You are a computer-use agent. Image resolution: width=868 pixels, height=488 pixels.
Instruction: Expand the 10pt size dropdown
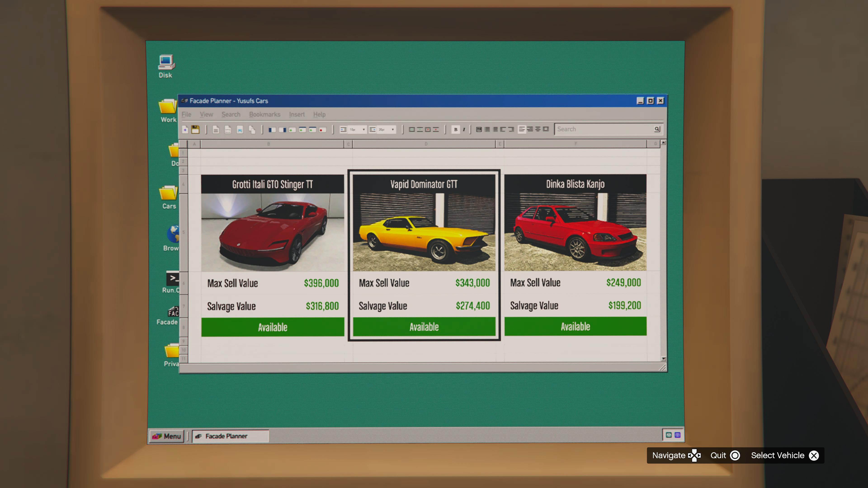(x=363, y=130)
